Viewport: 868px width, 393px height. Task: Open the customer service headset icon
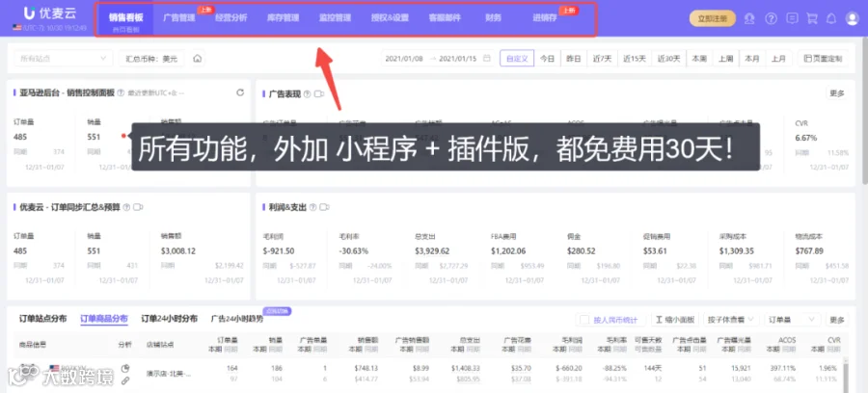tap(749, 18)
